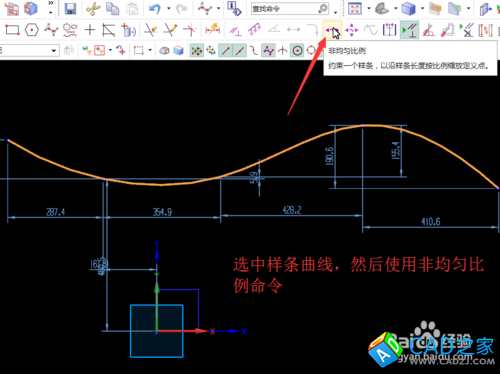The image size is (500, 374).
Task: Open dropdown next to clip section icon
Action: (x=469, y=9)
